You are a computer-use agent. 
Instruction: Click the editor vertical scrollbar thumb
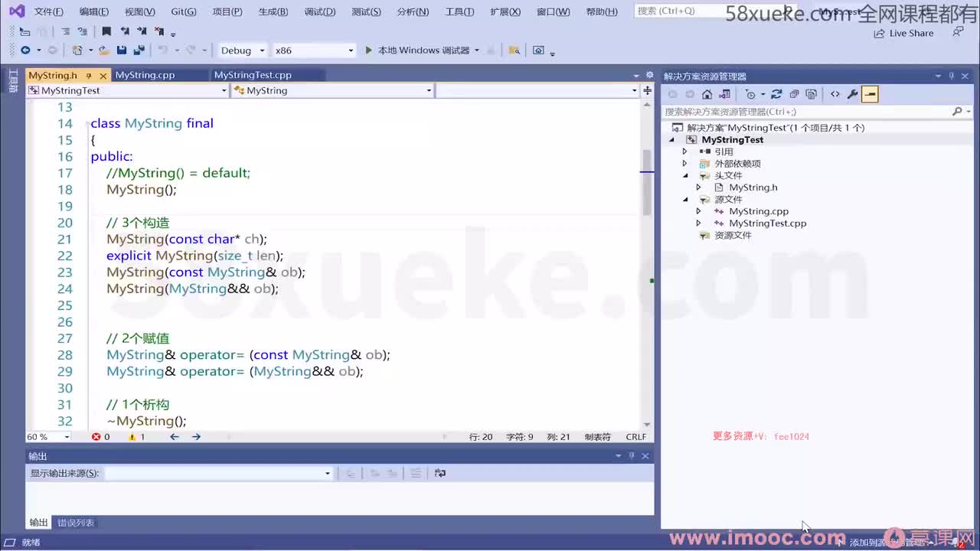coord(647,182)
